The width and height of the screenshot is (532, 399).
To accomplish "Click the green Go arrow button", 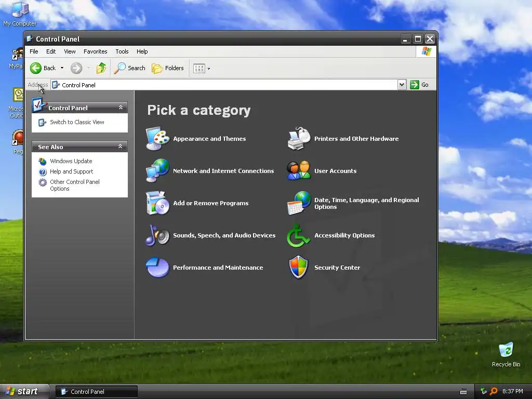I will (x=414, y=85).
